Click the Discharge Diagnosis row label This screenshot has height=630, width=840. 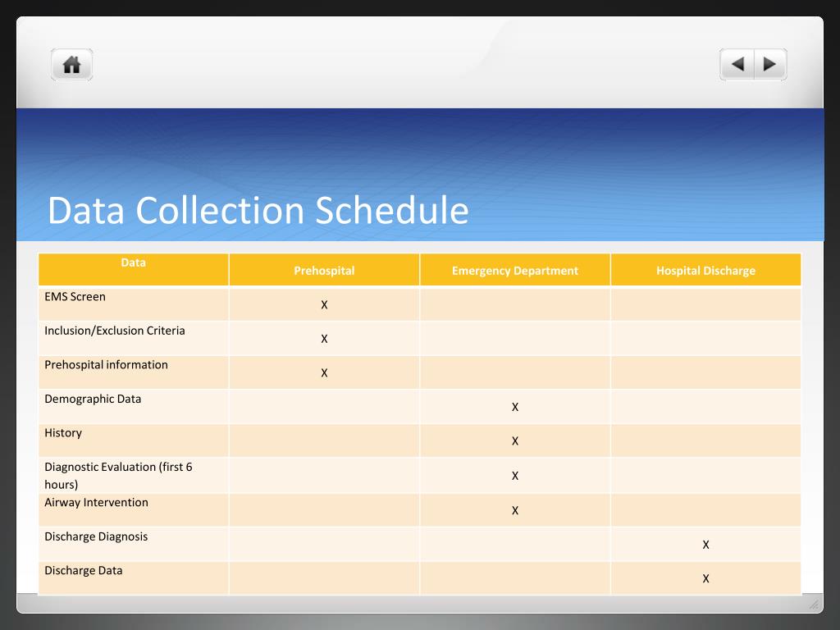[x=96, y=536]
